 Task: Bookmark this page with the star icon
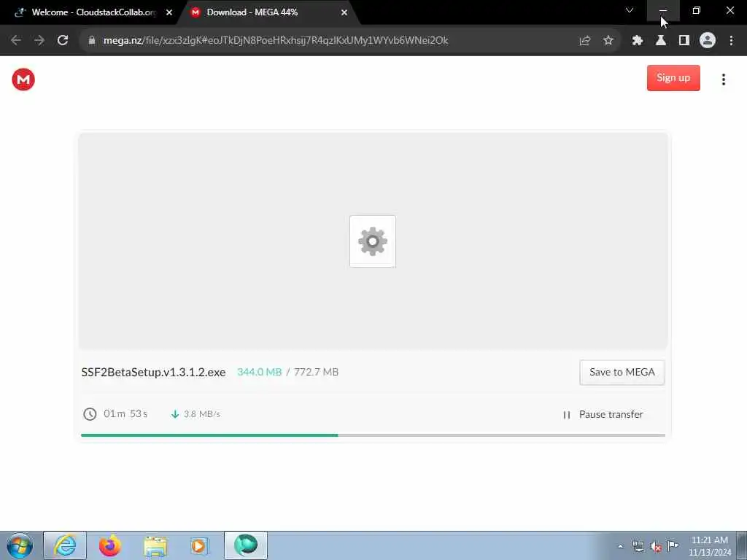tap(608, 41)
